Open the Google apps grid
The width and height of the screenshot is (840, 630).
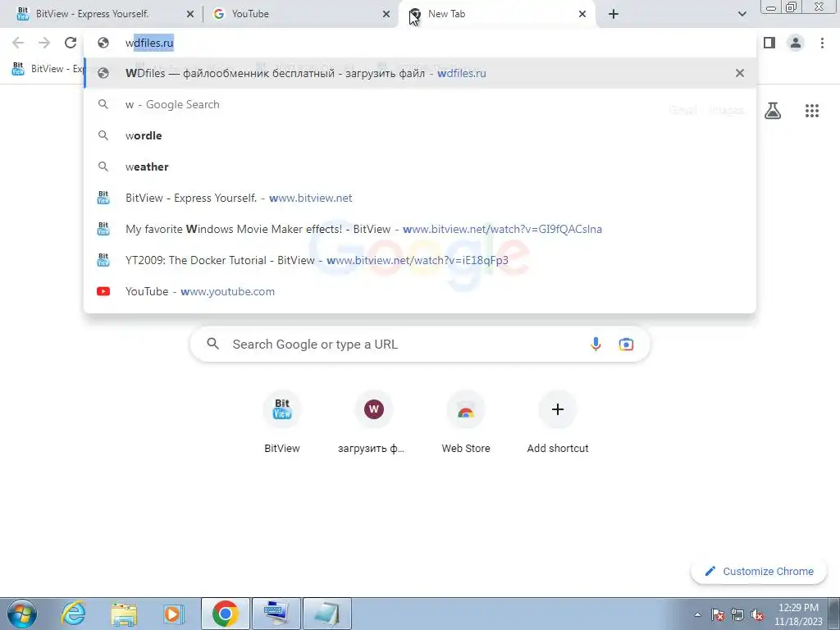pyautogui.click(x=811, y=111)
